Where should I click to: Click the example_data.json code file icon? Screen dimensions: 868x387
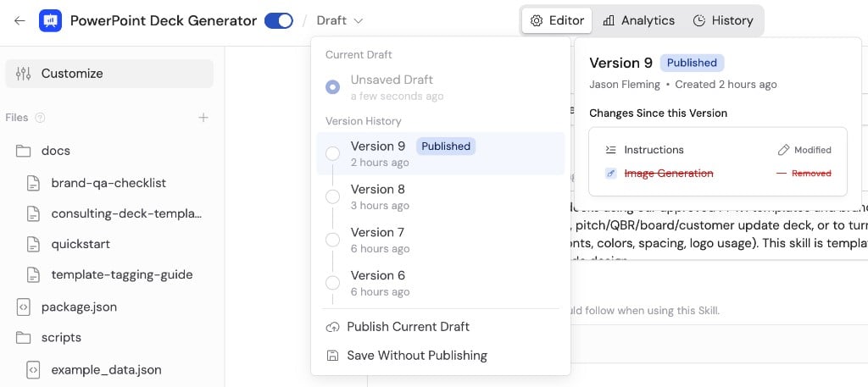click(34, 369)
